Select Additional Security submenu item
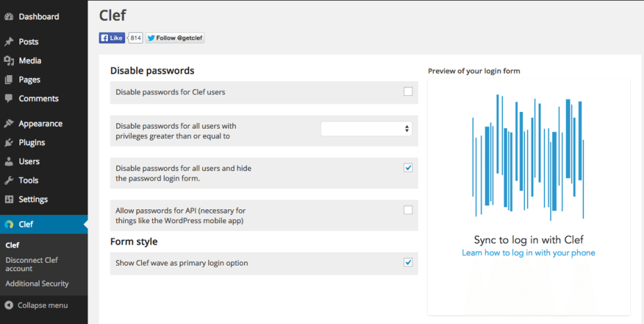 click(37, 284)
